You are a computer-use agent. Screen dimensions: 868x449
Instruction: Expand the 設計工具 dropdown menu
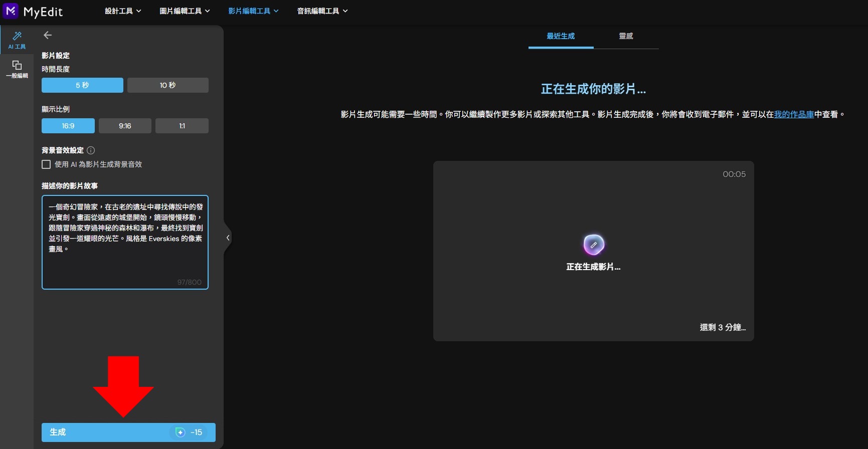123,11
